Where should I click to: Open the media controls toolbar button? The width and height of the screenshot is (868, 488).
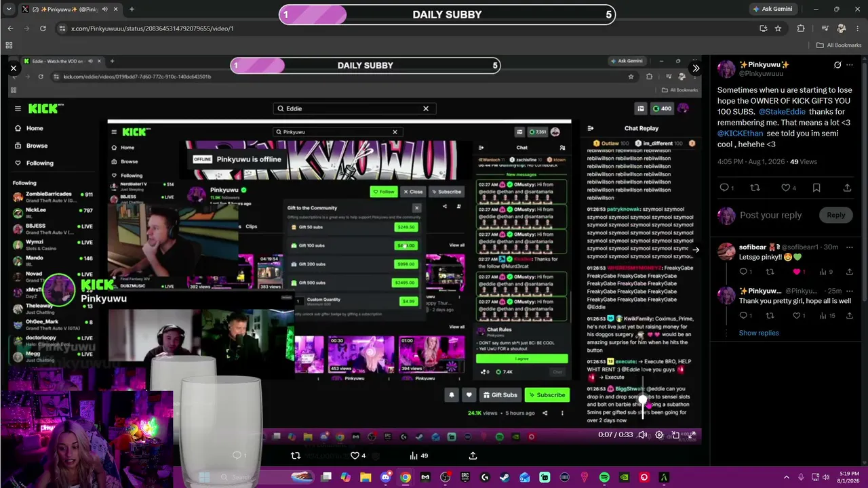coord(825,28)
